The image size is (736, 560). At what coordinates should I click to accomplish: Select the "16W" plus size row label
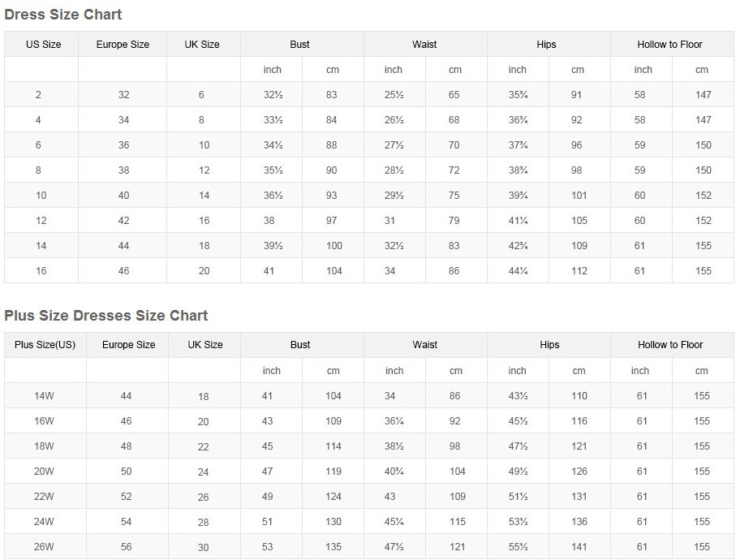tap(44, 421)
